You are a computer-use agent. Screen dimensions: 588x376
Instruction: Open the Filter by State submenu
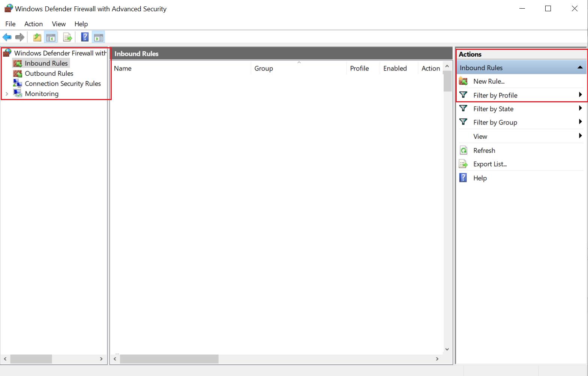(x=493, y=109)
